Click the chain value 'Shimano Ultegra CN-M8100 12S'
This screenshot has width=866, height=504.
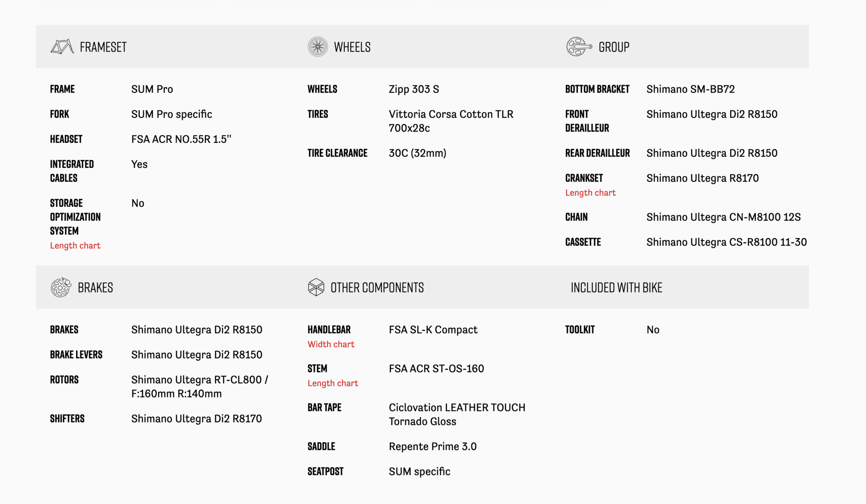[724, 217]
